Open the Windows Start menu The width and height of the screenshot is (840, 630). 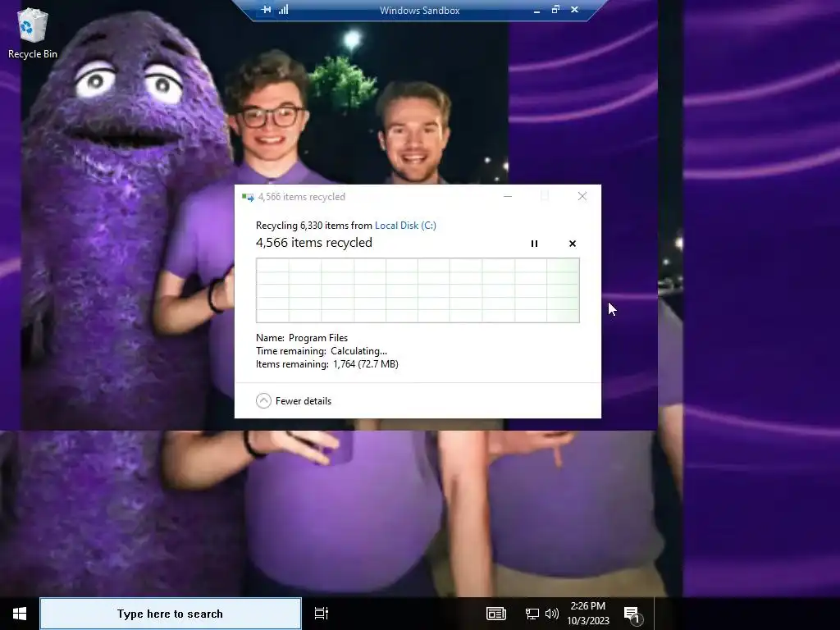point(20,614)
